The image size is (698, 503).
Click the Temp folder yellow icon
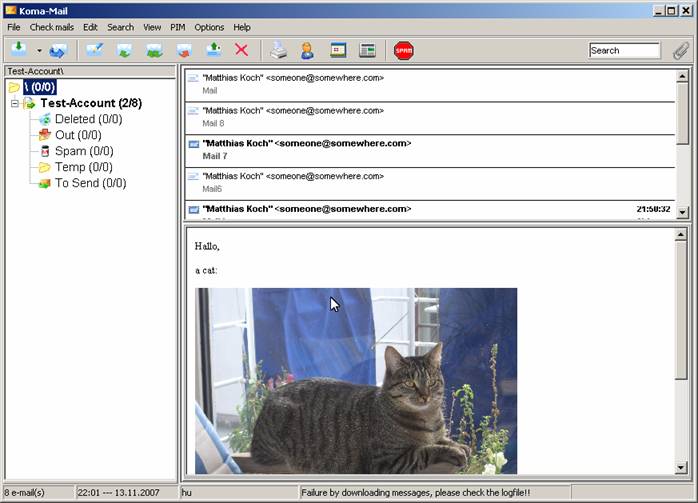click(45, 167)
